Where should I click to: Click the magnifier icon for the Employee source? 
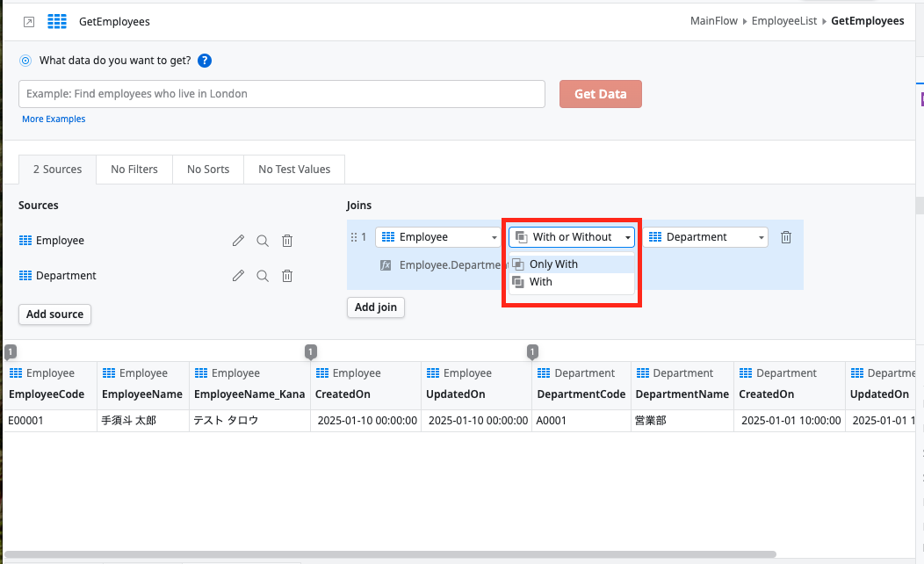[x=263, y=240]
